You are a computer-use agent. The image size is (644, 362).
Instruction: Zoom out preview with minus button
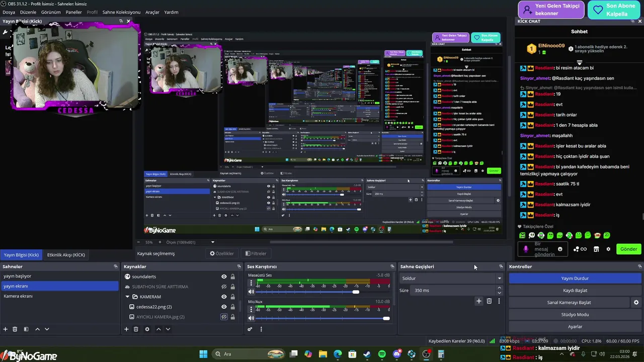tap(139, 242)
